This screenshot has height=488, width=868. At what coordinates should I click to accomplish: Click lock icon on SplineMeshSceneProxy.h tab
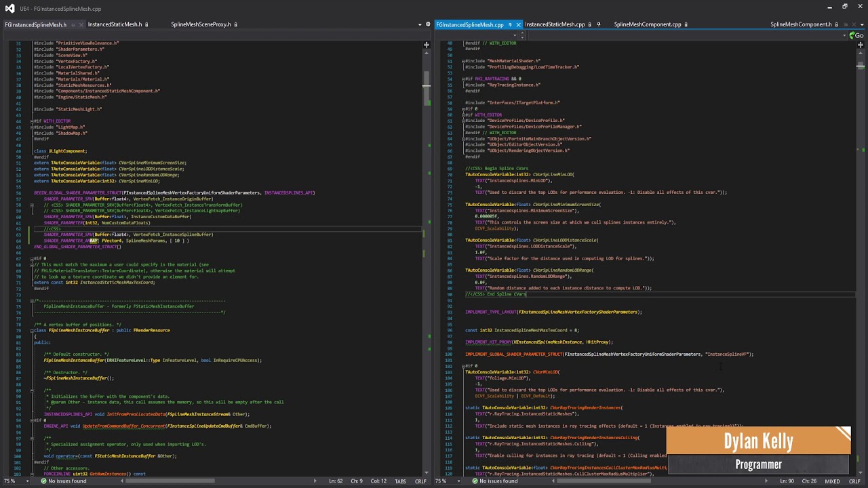pos(236,24)
